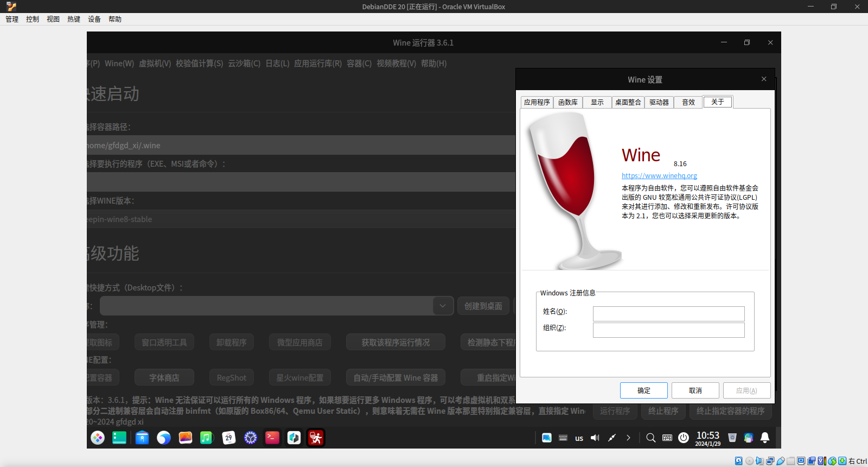
Task: Open the winehq.org hyperlink
Action: (659, 175)
